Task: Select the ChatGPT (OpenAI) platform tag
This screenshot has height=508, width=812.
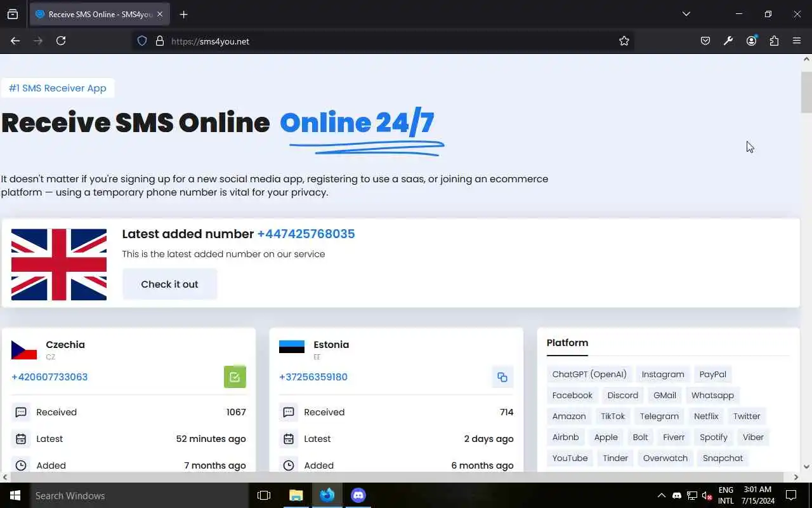Action: click(x=589, y=374)
